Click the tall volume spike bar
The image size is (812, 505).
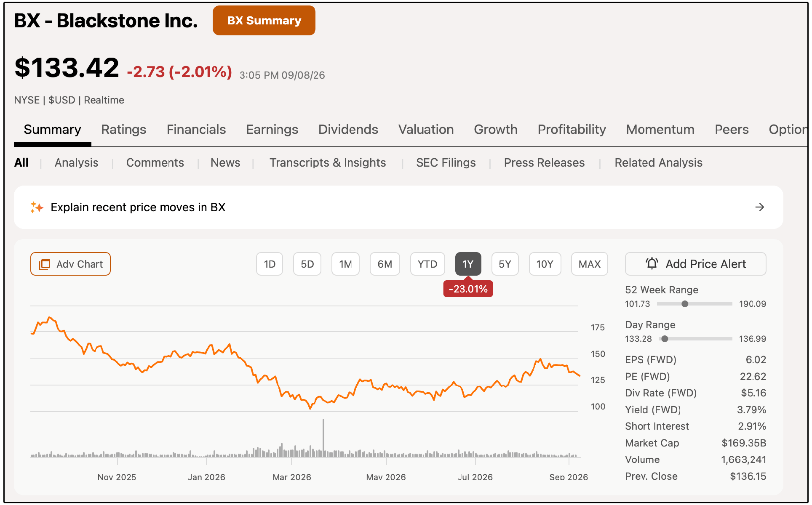click(323, 438)
